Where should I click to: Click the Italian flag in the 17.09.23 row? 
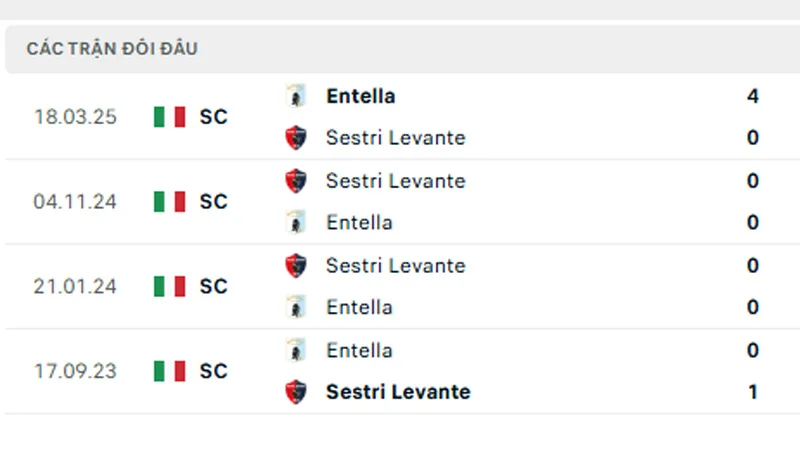(x=170, y=371)
